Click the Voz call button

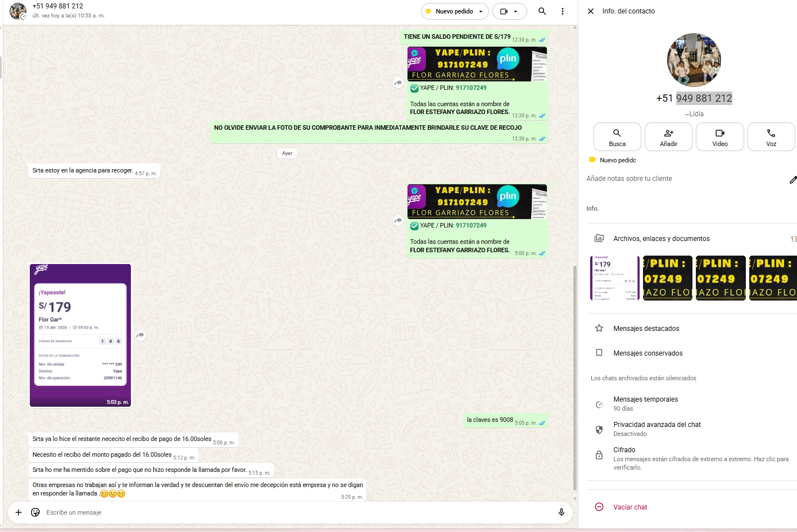pos(771,137)
